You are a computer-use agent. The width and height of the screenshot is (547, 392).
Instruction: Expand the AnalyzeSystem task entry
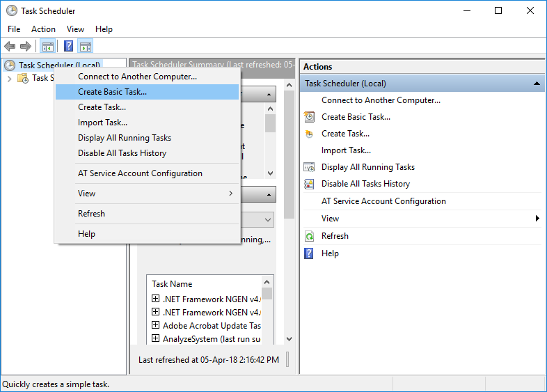(x=156, y=339)
